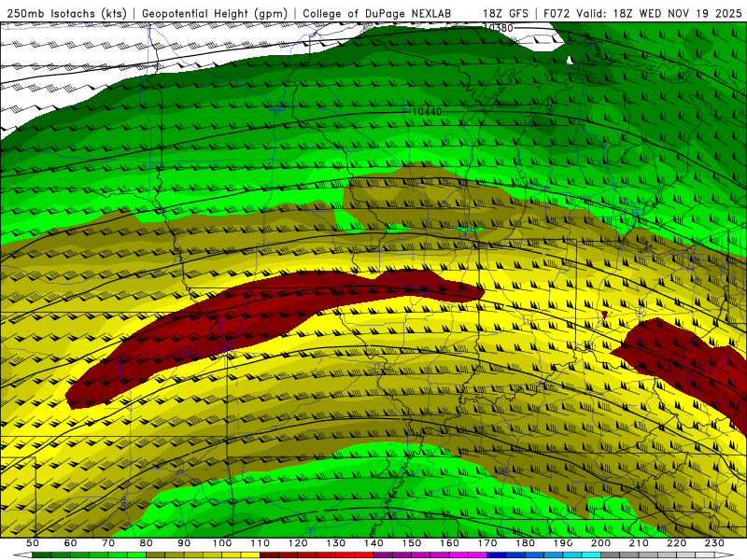Click the 90 knot legend value
The width and height of the screenshot is (747, 560).
184,543
